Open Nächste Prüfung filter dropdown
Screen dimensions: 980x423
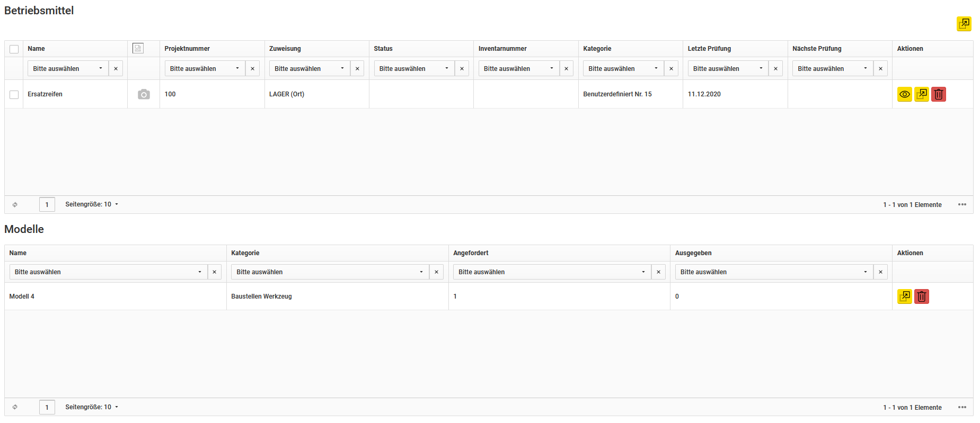tap(833, 69)
